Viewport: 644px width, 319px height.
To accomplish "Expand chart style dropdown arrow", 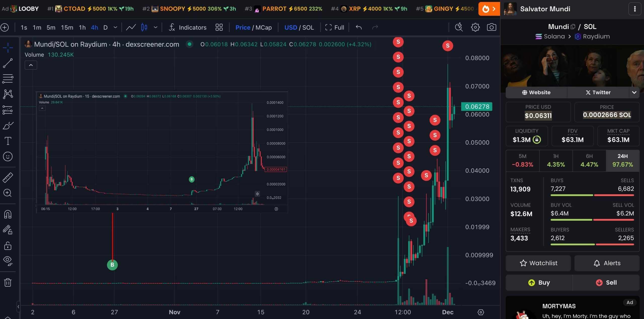I will tap(155, 27).
